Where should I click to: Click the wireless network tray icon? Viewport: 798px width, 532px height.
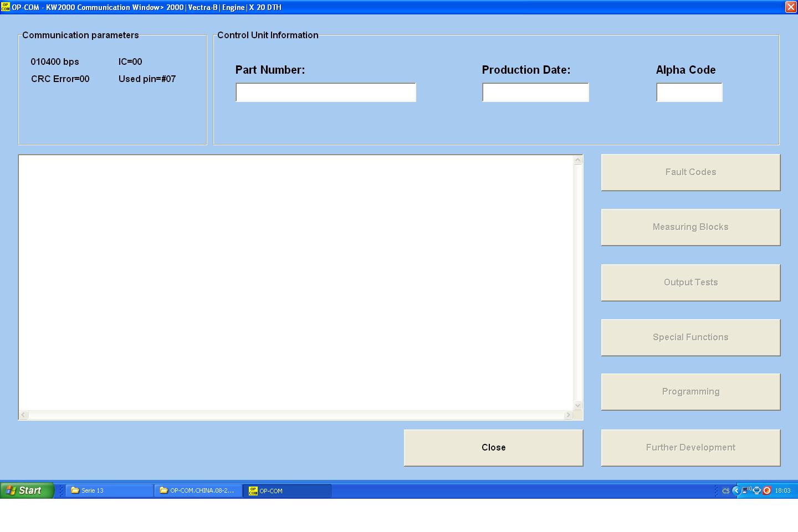746,490
